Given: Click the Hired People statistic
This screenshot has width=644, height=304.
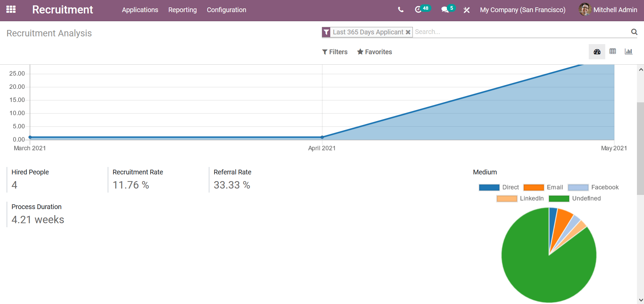Looking at the screenshot, I should tap(30, 179).
